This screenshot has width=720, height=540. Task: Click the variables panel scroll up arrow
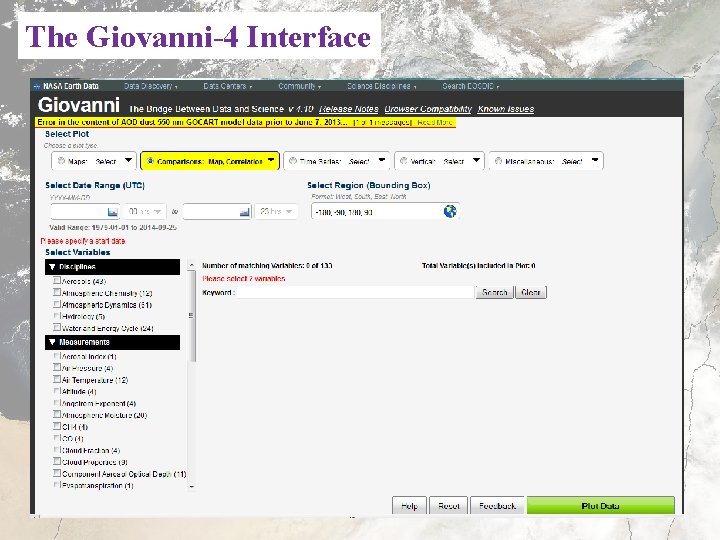(192, 265)
